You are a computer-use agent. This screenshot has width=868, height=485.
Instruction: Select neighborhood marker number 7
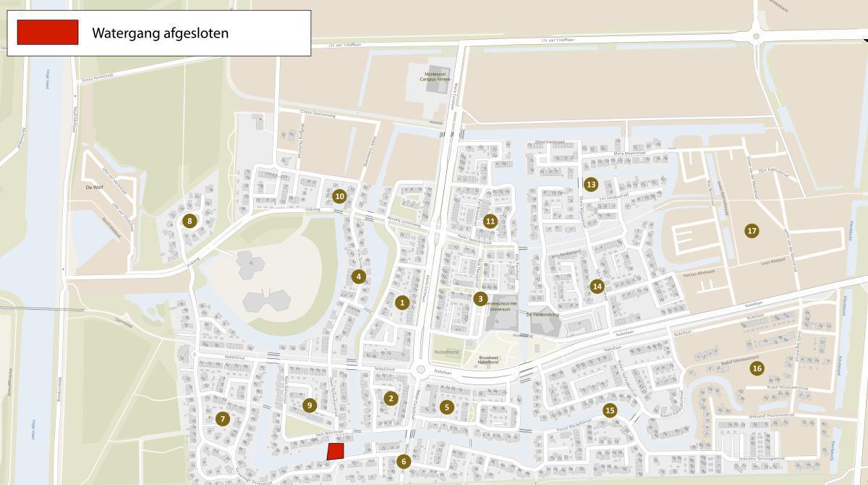click(222, 418)
